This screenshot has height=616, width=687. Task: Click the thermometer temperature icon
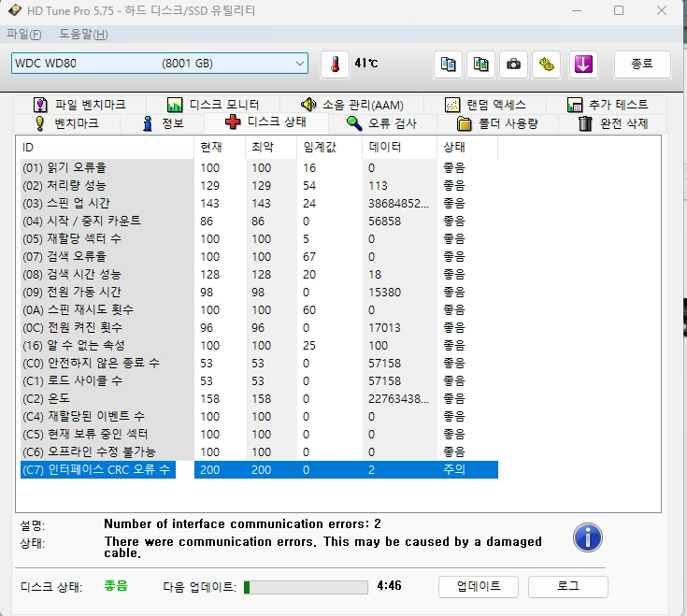tap(335, 64)
